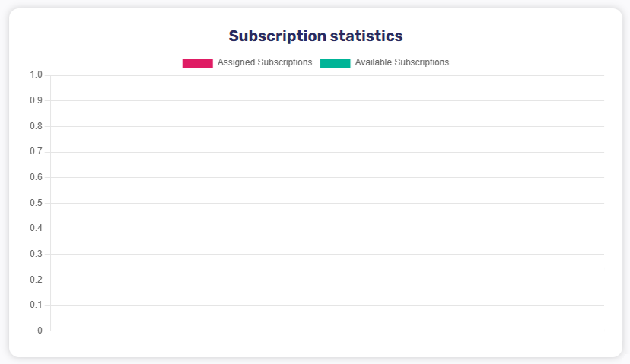Pick the 0.4 y-axis tick label
Screen dimensions: 630x364
pyautogui.click(x=36, y=228)
